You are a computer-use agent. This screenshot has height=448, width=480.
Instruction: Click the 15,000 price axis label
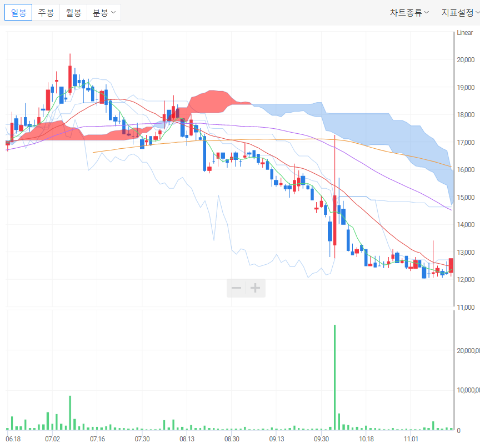pyautogui.click(x=466, y=197)
